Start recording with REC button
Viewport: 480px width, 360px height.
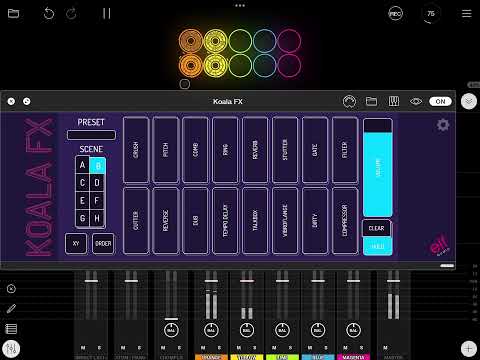click(395, 14)
